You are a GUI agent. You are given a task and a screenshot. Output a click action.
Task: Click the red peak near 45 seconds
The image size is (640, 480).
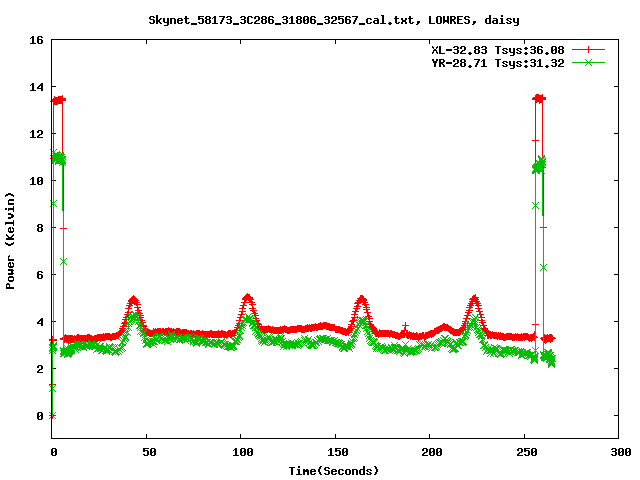(133, 301)
